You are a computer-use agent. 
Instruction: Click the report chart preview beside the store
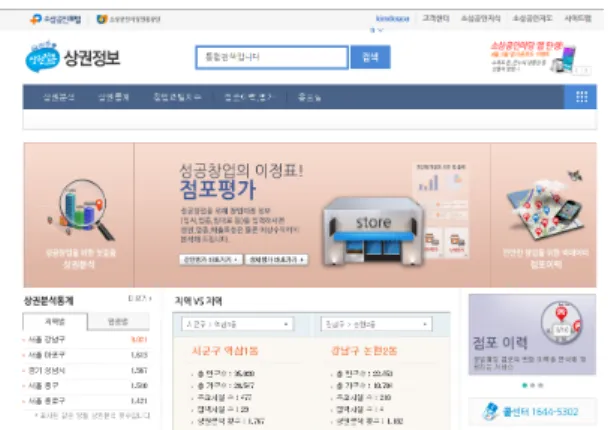[441, 210]
